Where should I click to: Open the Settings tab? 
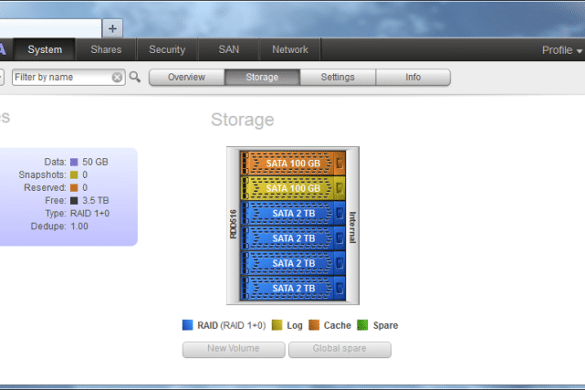click(338, 77)
